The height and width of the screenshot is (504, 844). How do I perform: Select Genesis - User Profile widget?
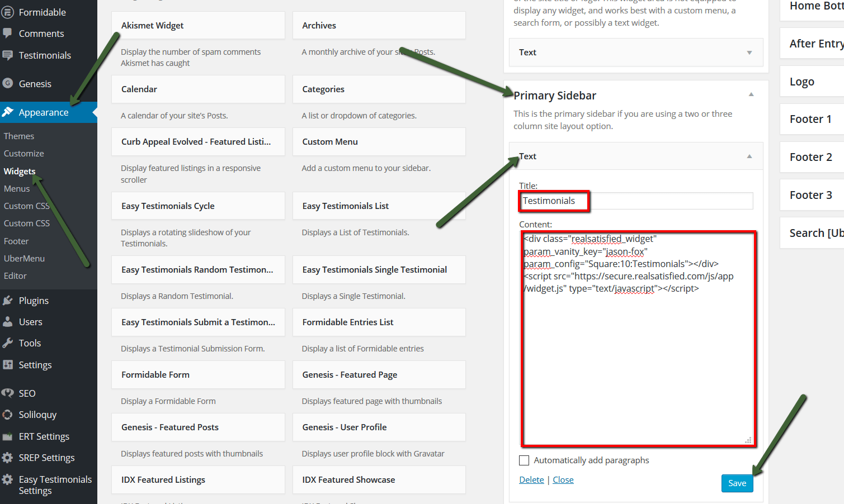(379, 427)
